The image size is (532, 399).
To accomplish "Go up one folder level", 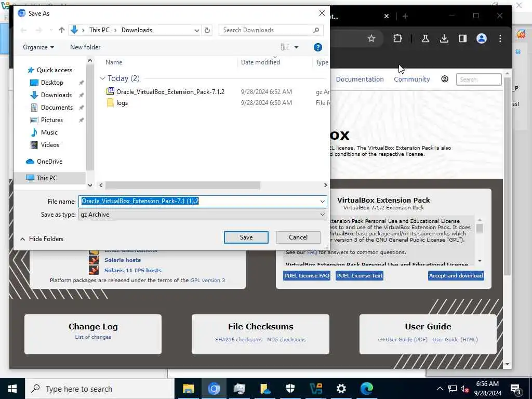I will coord(61,30).
